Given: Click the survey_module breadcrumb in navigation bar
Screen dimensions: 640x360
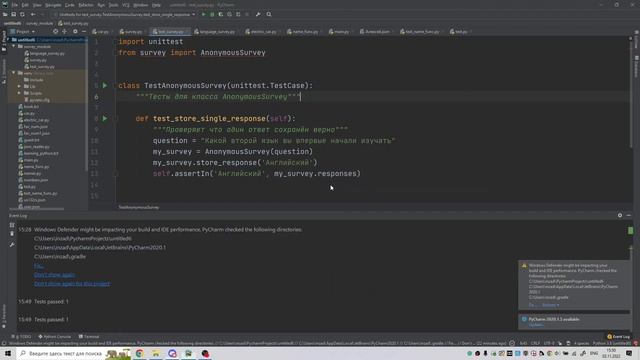Looking at the screenshot, I should point(40,23).
